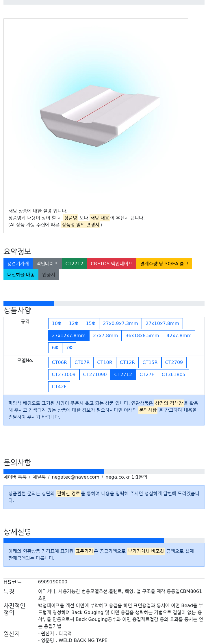Select model CT361805
The height and width of the screenshot is (644, 208).
tap(174, 375)
